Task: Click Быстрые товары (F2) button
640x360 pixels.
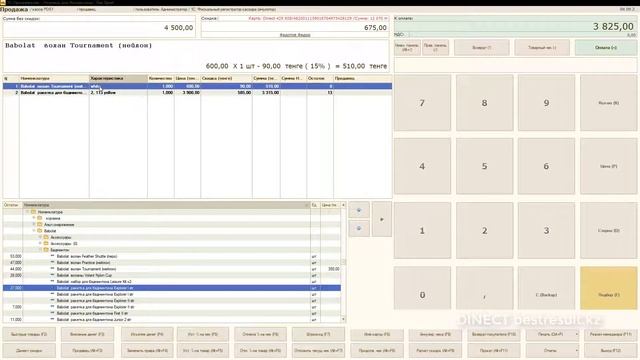Action: [29, 334]
